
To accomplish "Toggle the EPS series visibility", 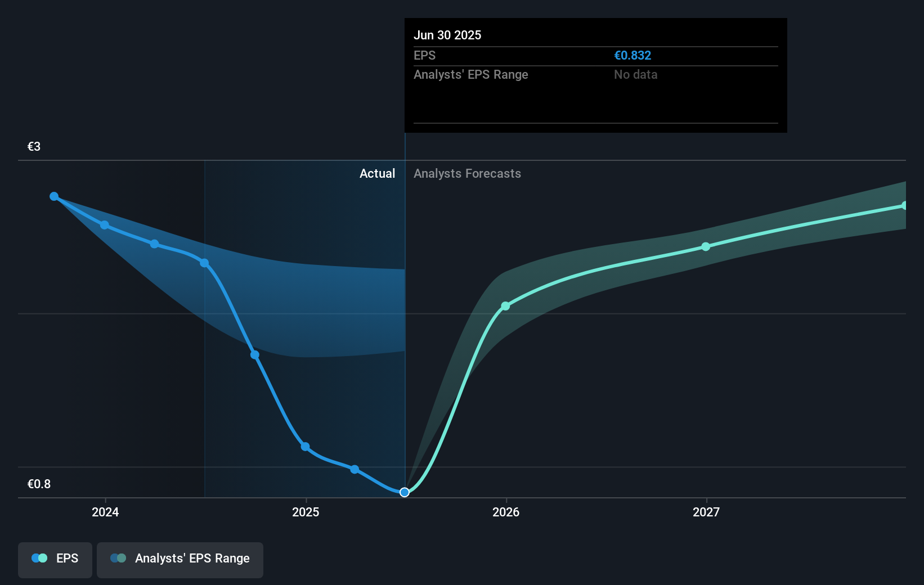I will click(55, 558).
